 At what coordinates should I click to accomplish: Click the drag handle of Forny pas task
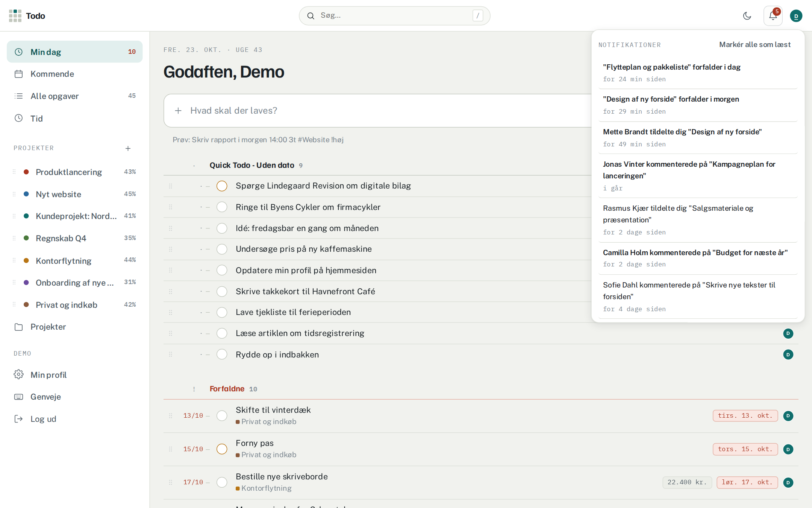pos(171,449)
